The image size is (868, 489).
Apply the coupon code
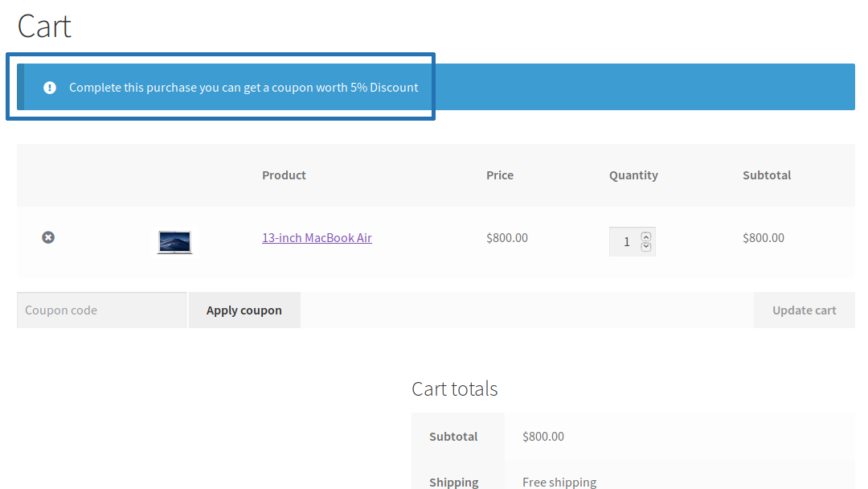click(x=244, y=310)
